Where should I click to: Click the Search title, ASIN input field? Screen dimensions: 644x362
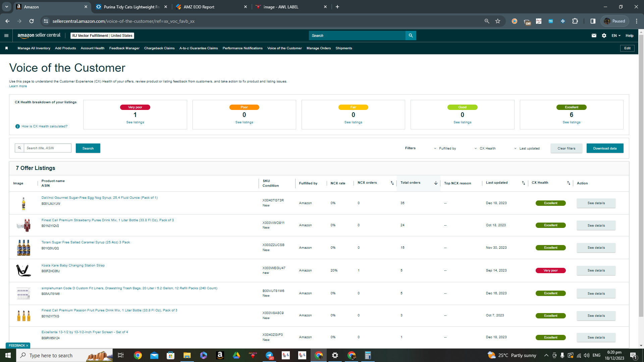click(x=47, y=148)
